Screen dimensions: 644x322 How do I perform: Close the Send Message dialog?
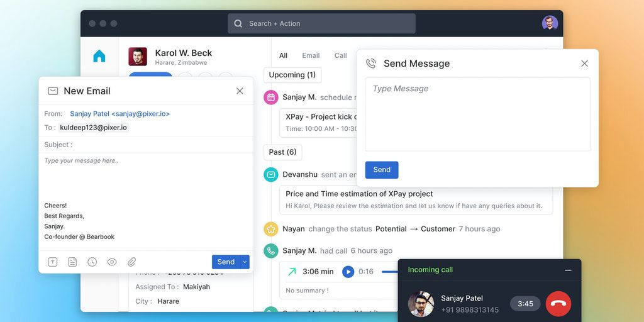pyautogui.click(x=584, y=64)
